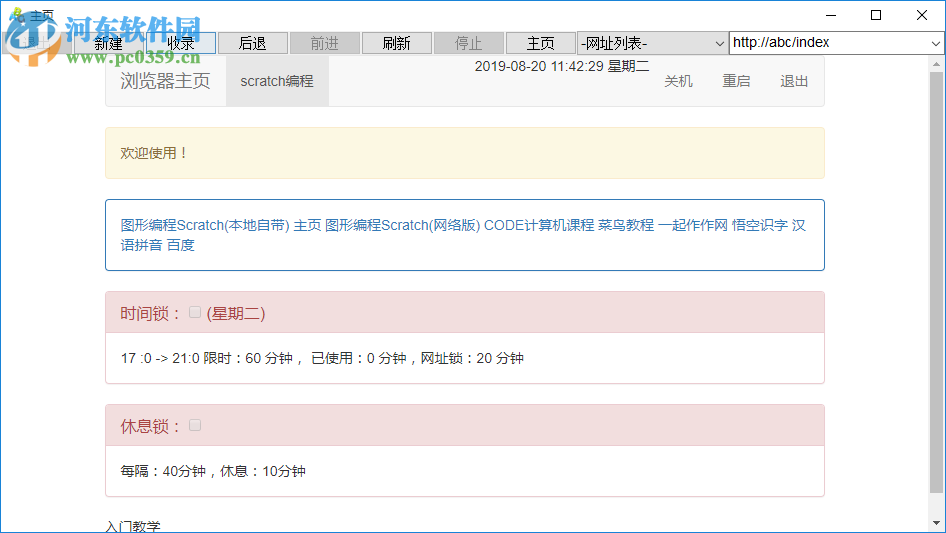
Task: Open 图形编程Scratch(网络版) link
Action: point(403,225)
